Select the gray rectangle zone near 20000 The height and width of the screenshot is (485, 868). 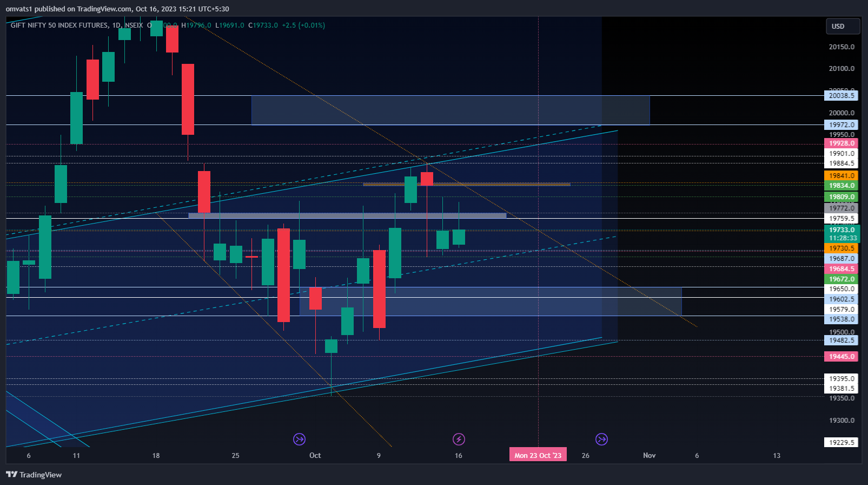pos(450,110)
